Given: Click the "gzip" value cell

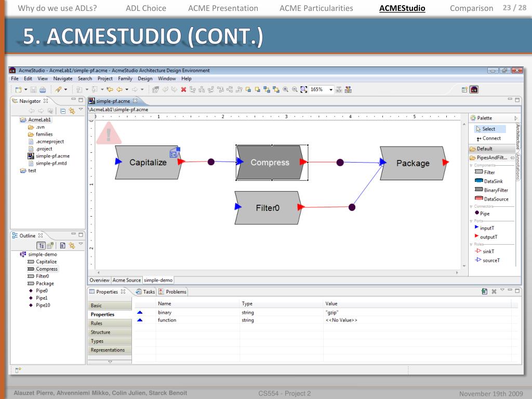Looking at the screenshot, I should click(332, 312).
